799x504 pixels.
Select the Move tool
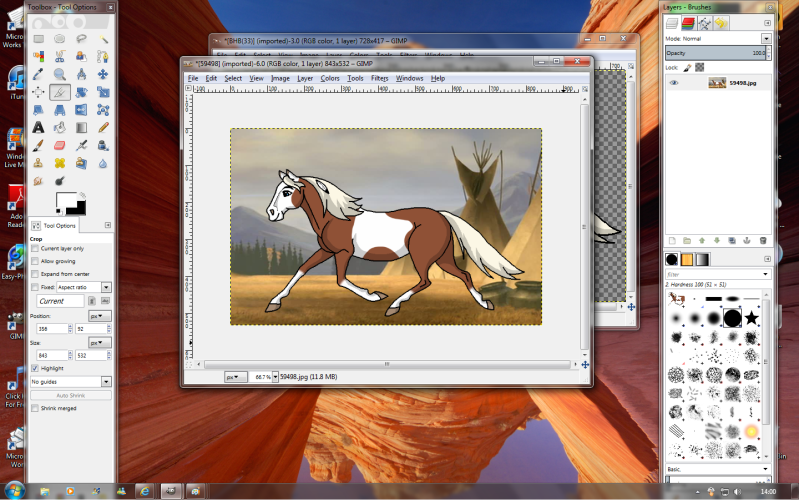tap(103, 74)
